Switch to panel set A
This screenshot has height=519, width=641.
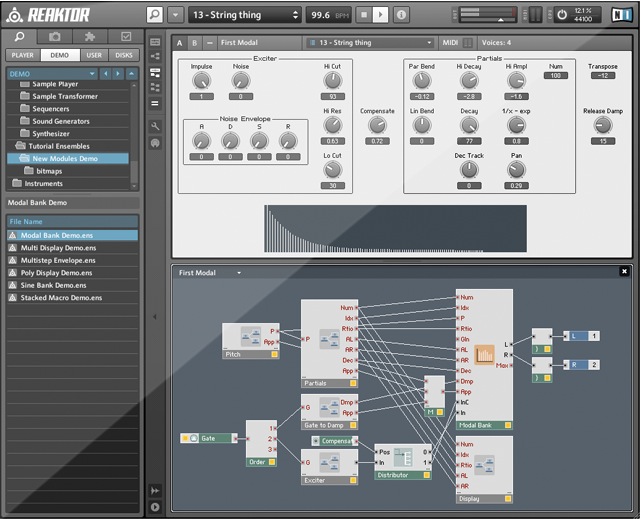point(179,43)
